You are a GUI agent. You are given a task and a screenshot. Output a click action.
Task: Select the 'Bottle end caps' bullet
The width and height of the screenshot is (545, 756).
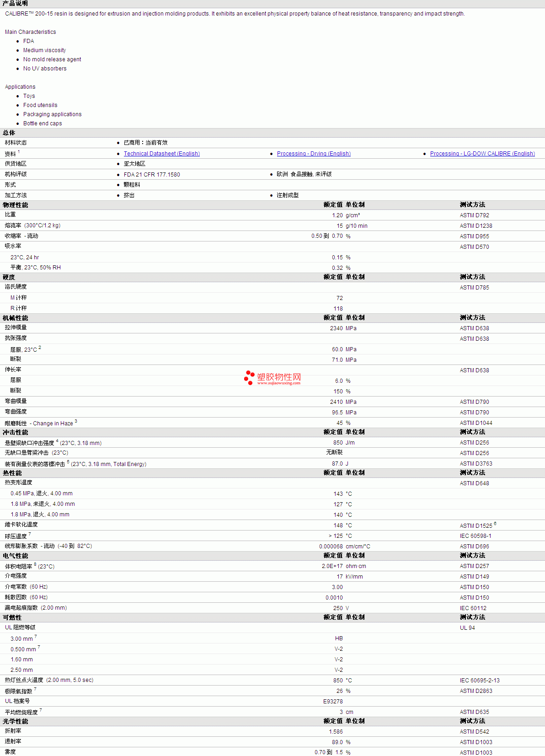click(43, 123)
